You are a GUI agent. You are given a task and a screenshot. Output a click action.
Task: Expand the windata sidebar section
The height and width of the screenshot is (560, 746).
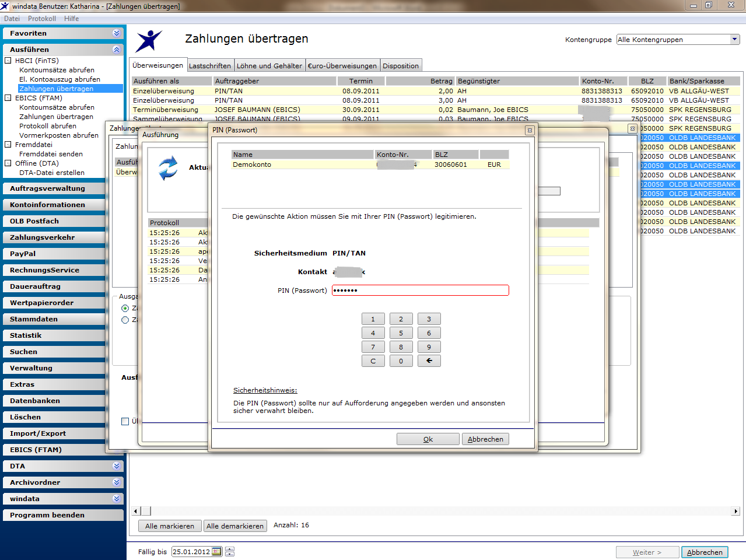117,499
